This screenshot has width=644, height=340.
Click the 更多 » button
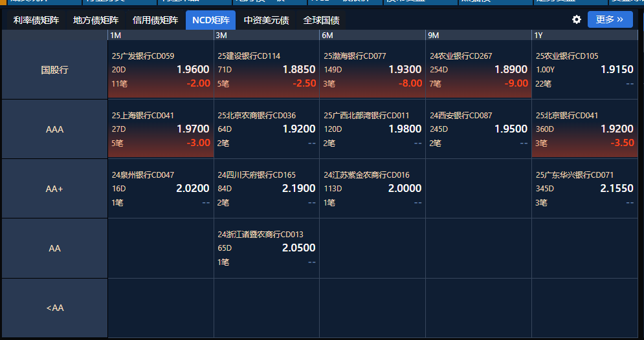pos(610,19)
